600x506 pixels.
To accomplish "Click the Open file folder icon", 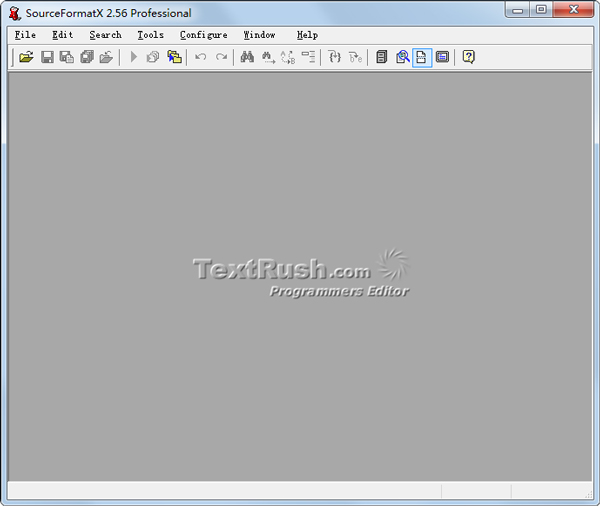I will (x=26, y=57).
